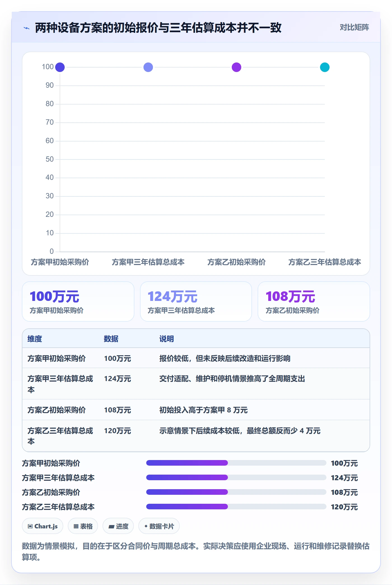
Task: Click the 124万元 data card
Action: click(196, 301)
